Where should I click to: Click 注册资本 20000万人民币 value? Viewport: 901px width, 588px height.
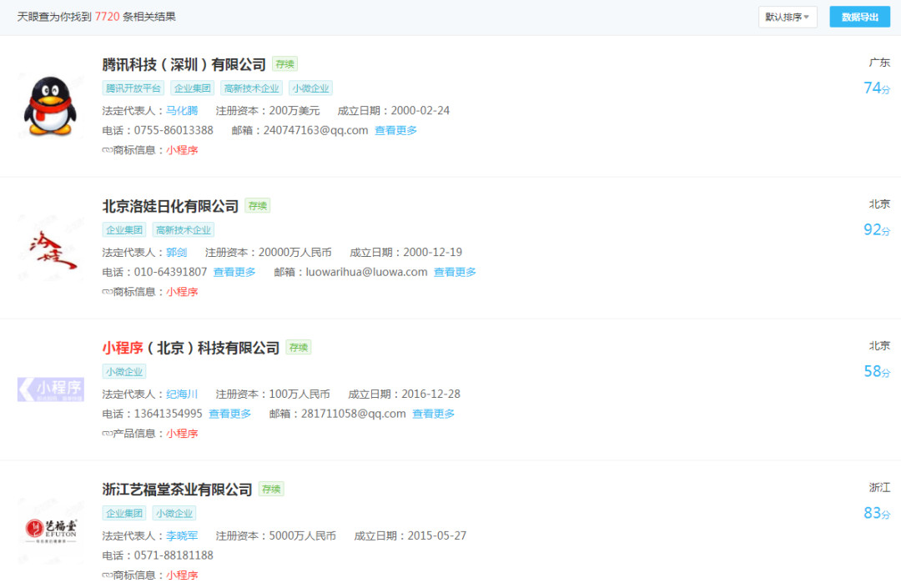click(x=294, y=253)
